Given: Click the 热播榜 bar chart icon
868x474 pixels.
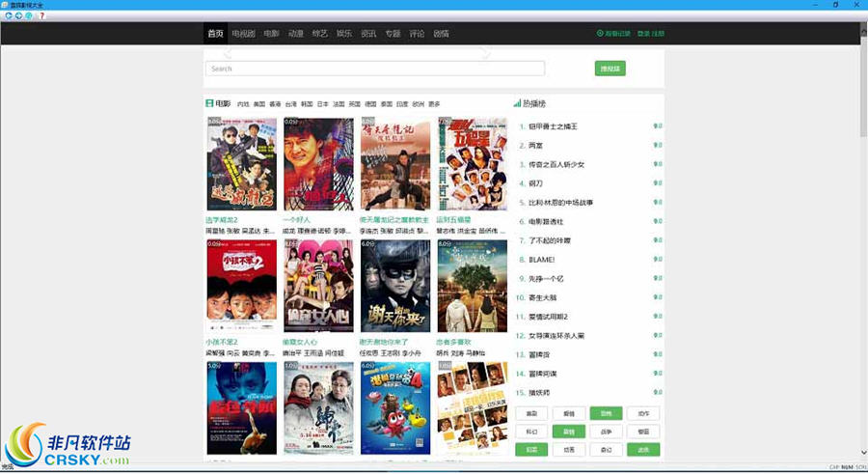Looking at the screenshot, I should click(517, 103).
